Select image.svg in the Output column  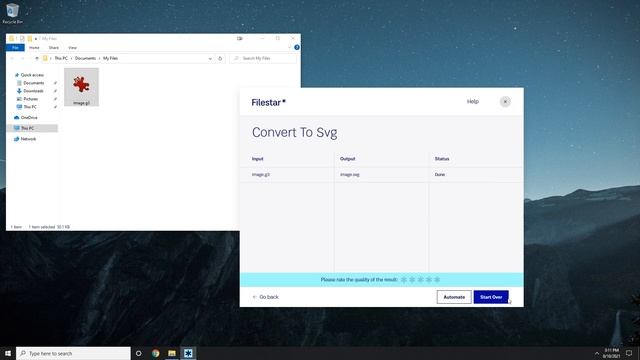[350, 174]
